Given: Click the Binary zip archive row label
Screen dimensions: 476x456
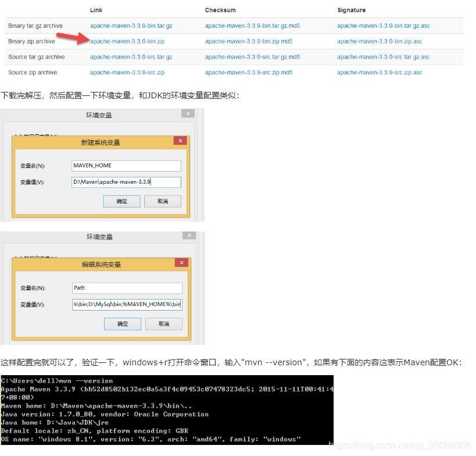Looking at the screenshot, I should [x=31, y=41].
